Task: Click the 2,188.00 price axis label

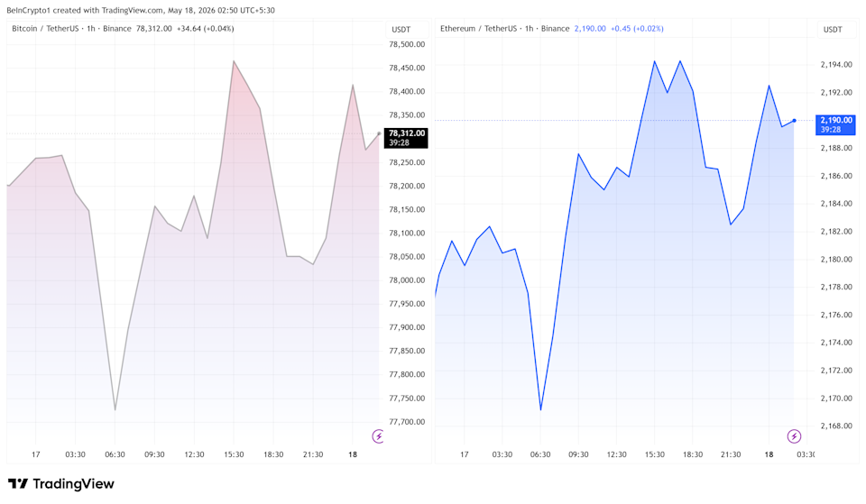Action: pos(836,148)
